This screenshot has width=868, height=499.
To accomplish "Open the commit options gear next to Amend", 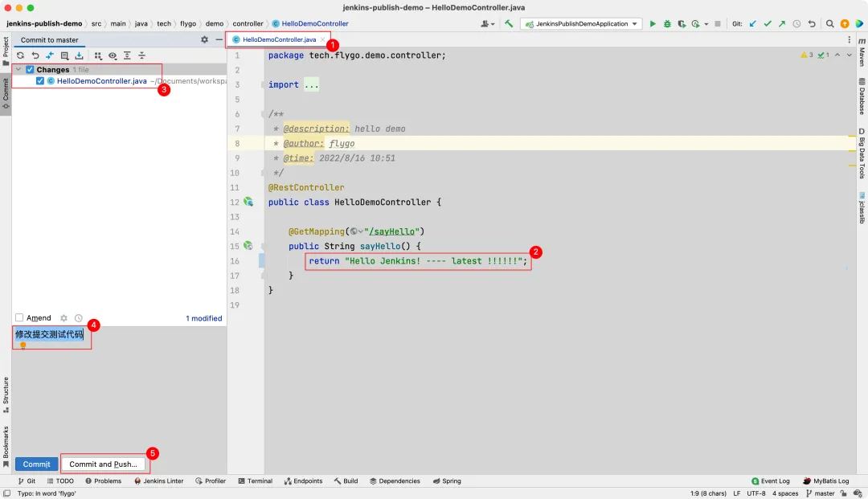I will pyautogui.click(x=63, y=318).
